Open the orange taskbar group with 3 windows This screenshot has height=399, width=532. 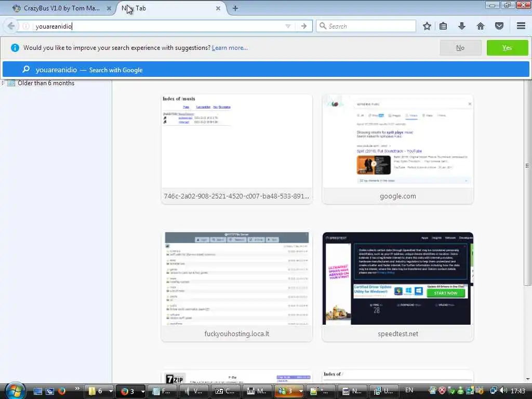[289, 391]
